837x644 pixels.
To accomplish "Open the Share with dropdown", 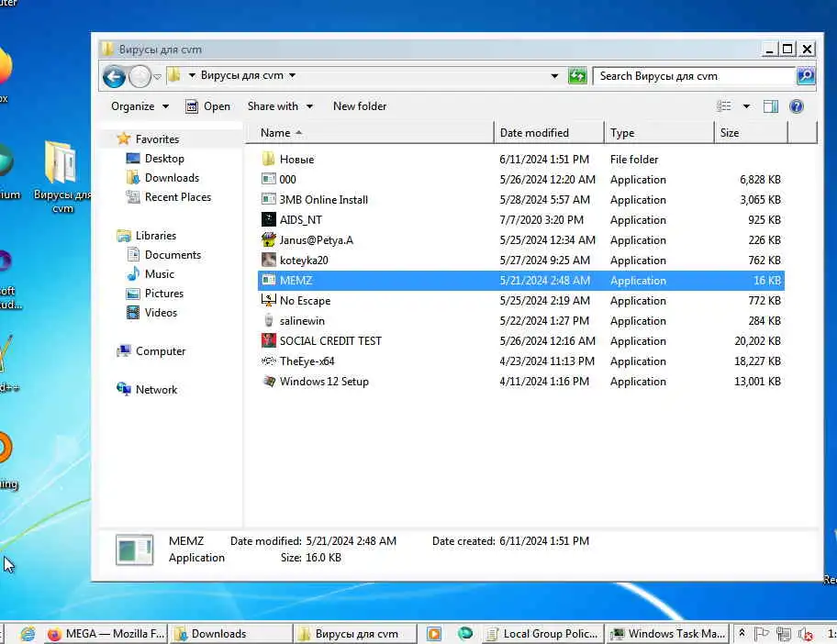I will click(280, 106).
